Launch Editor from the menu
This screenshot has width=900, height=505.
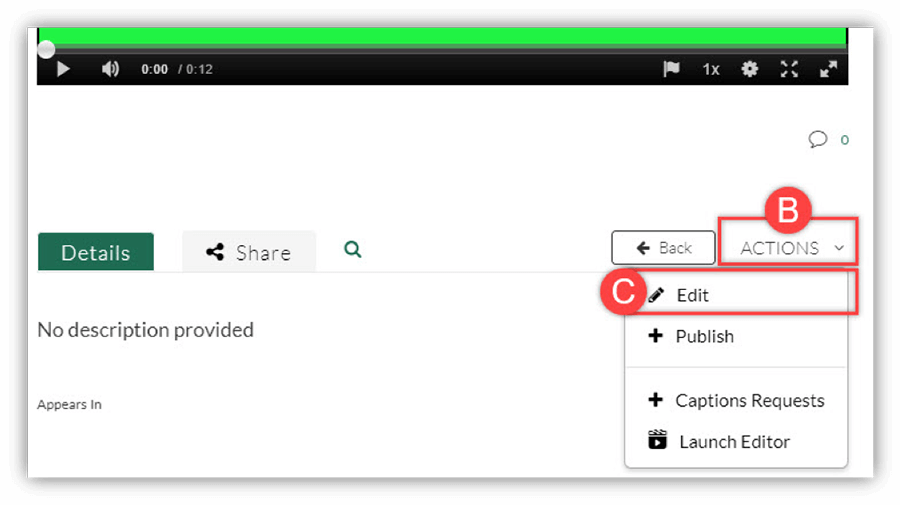(x=736, y=441)
